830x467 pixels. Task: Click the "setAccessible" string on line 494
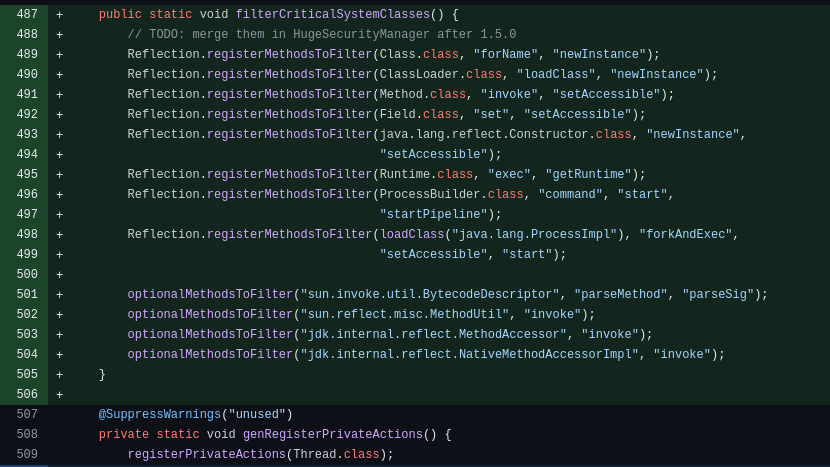click(433, 154)
